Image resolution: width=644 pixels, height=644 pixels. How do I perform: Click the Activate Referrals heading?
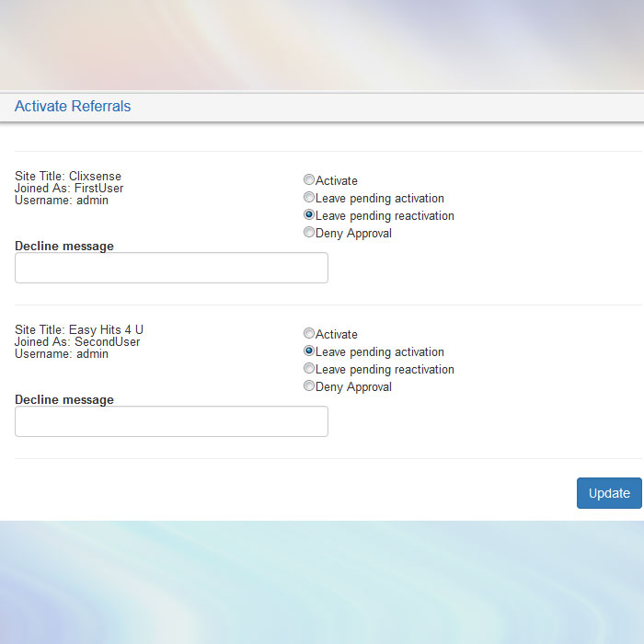[x=73, y=107]
